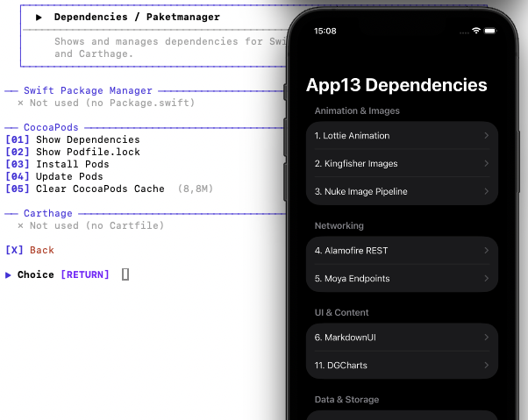Click the Animation & Images section label
This screenshot has height=420, width=528.
tap(357, 110)
